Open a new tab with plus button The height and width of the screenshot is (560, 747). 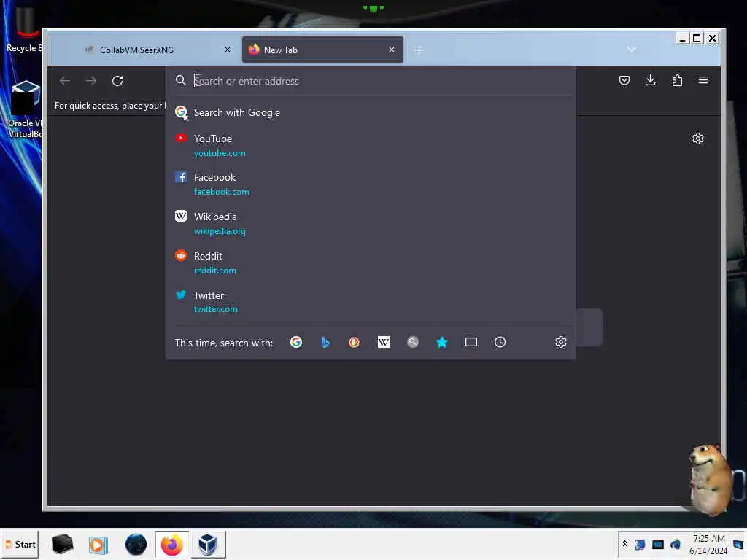[419, 50]
